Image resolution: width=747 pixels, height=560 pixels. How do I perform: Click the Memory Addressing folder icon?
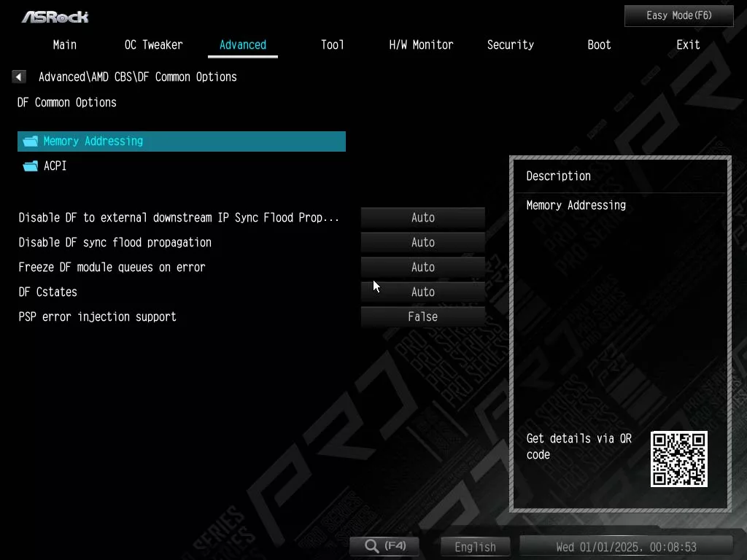point(30,141)
